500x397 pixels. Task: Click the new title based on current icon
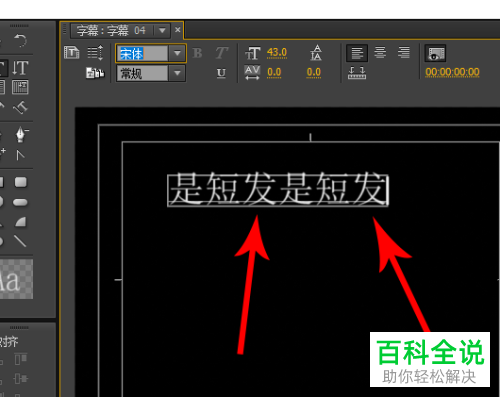click(71, 53)
